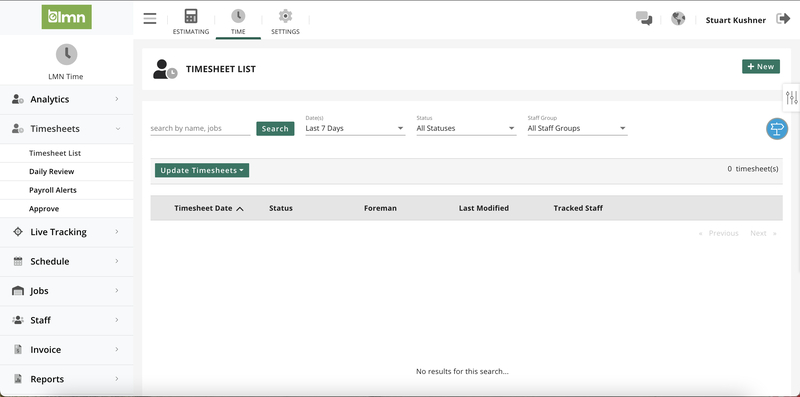
Task: Click the Jobs garage icon
Action: point(18,291)
